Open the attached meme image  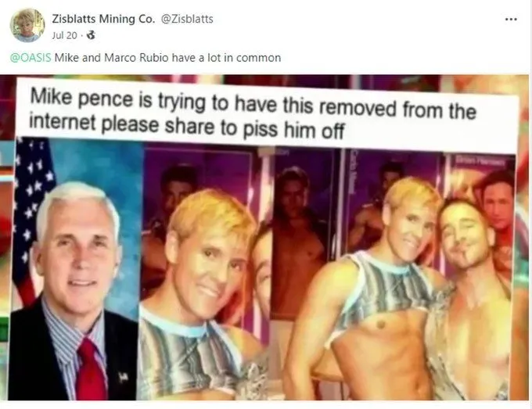(x=264, y=238)
